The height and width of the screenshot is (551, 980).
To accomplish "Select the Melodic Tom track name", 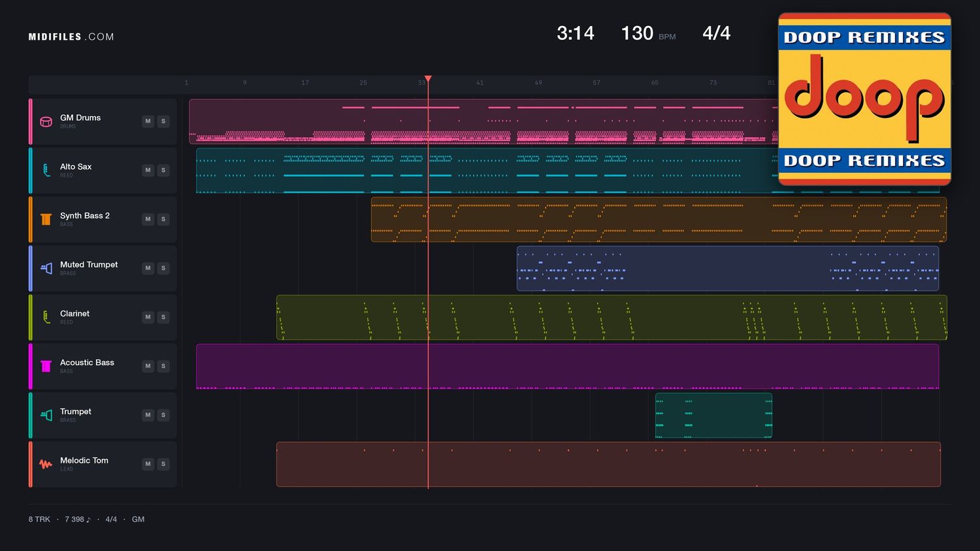I will [x=84, y=460].
